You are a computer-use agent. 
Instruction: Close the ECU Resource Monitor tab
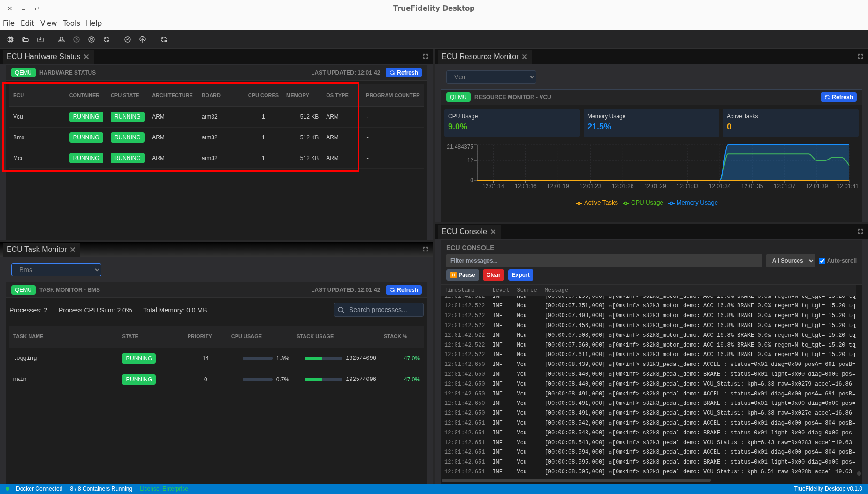pos(525,57)
